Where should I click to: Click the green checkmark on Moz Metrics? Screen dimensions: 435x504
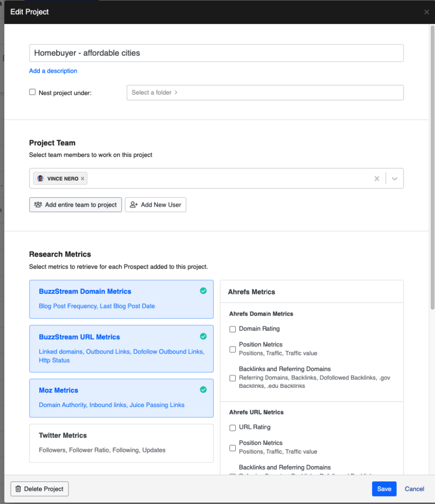[x=203, y=389]
